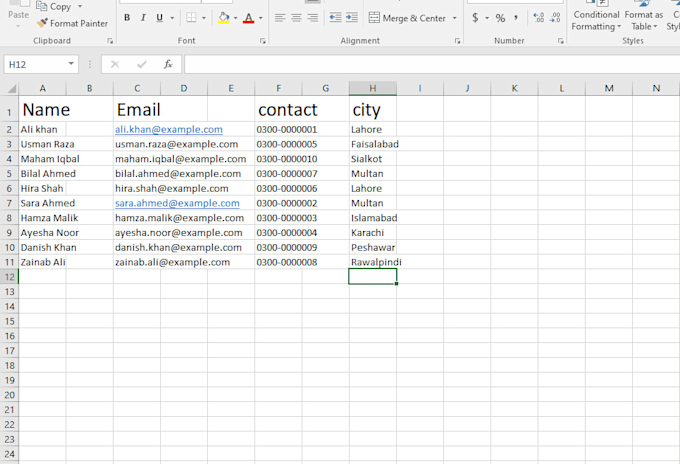Apply Comma Style
680x464 pixels.
(x=516, y=18)
